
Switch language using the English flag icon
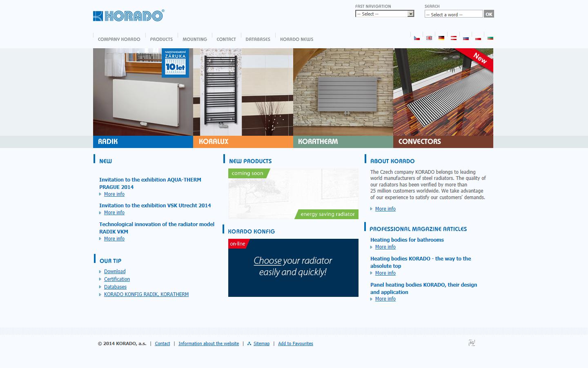click(429, 38)
